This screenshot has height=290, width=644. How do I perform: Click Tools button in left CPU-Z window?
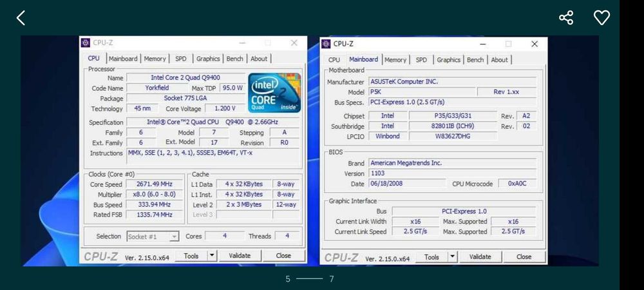[191, 256]
